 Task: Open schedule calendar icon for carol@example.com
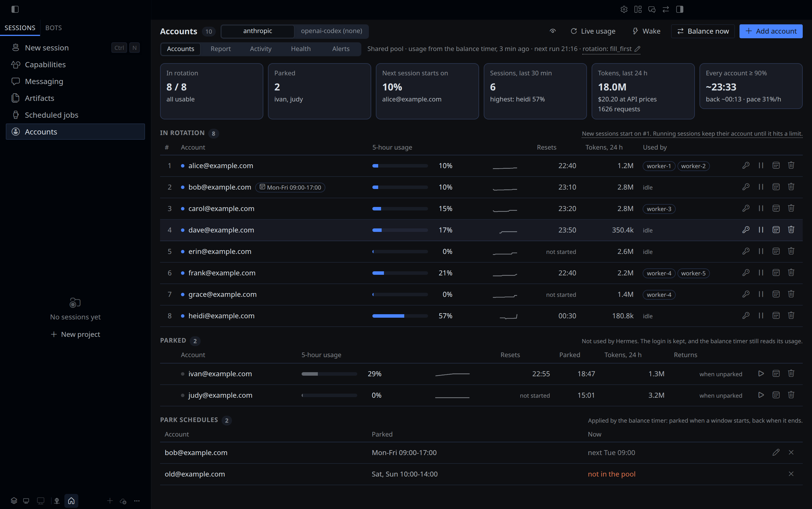(776, 208)
